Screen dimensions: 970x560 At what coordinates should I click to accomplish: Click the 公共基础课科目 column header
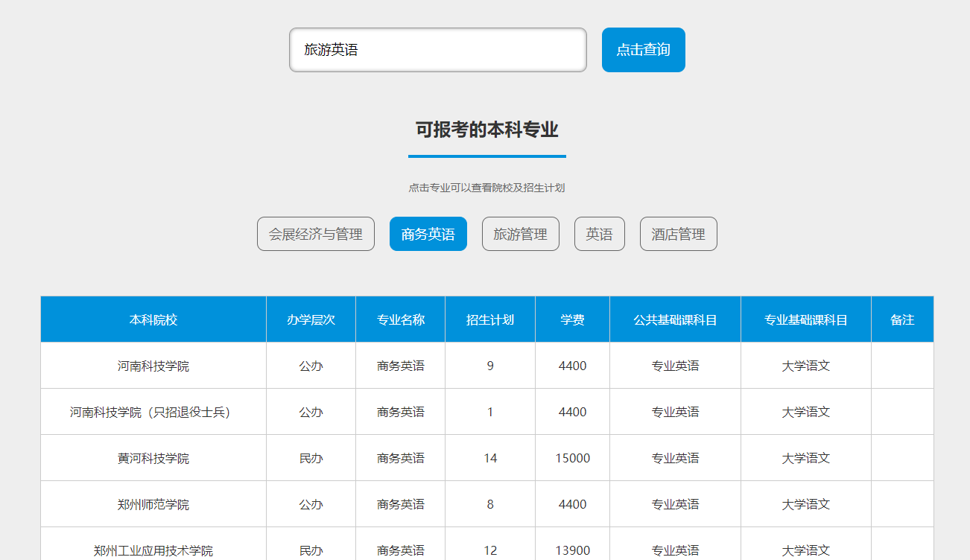(676, 319)
